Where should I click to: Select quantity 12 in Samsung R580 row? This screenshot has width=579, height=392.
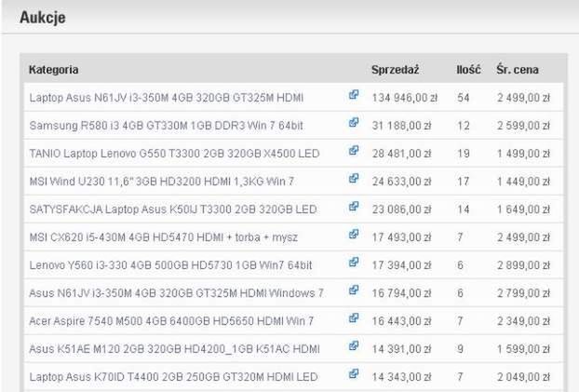[464, 126]
